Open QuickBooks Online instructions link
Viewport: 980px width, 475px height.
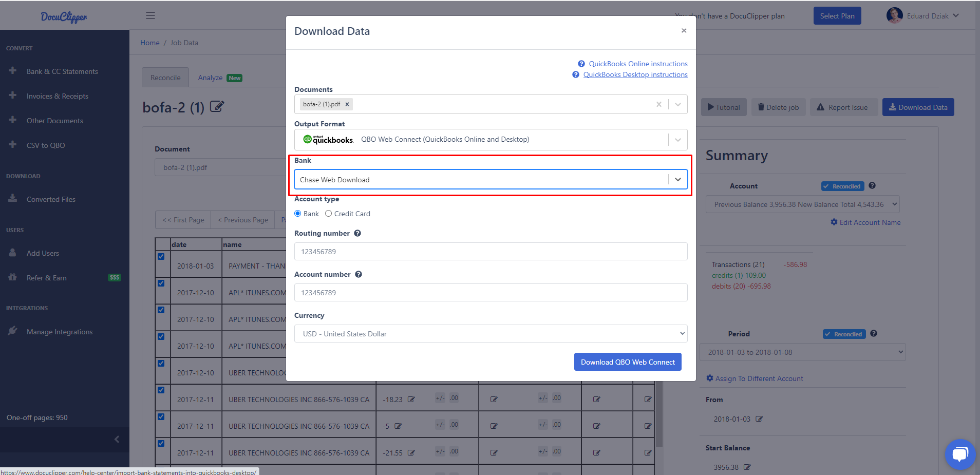tap(638, 64)
